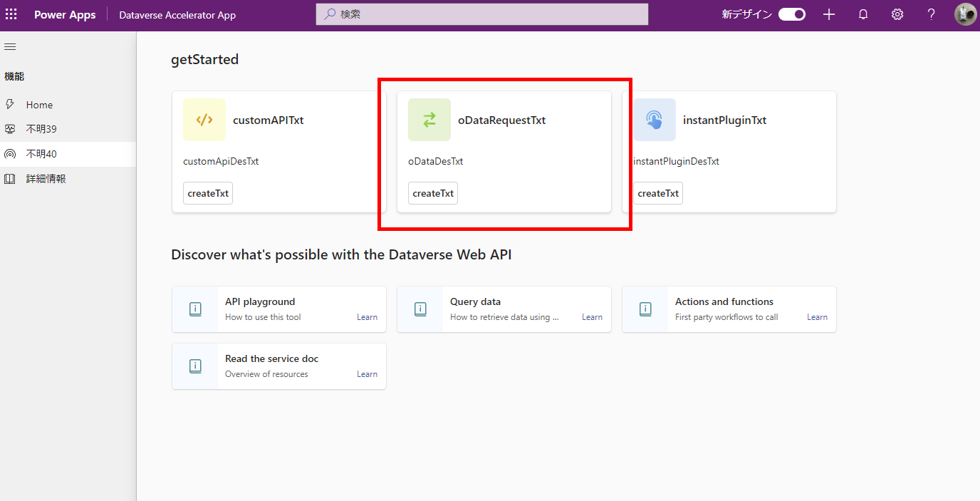980x501 pixels.
Task: Open the Learn link for API playground
Action: 367,316
